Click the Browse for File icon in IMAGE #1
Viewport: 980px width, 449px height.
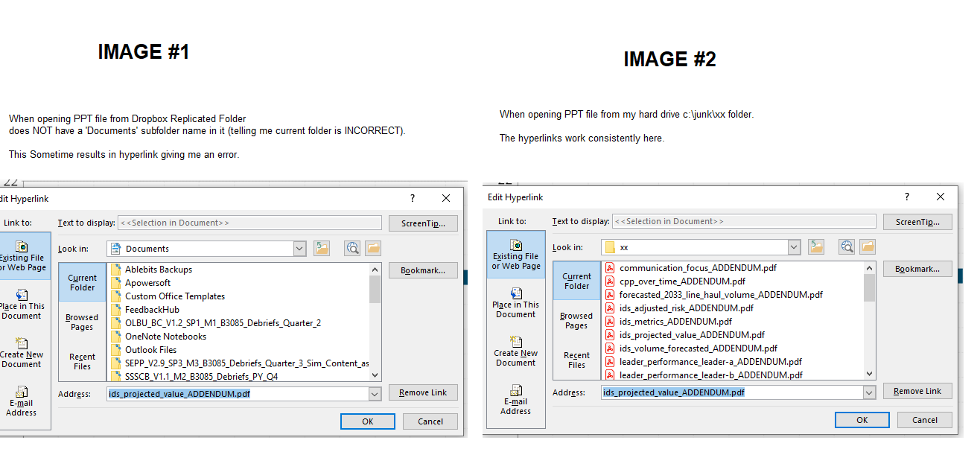click(372, 248)
